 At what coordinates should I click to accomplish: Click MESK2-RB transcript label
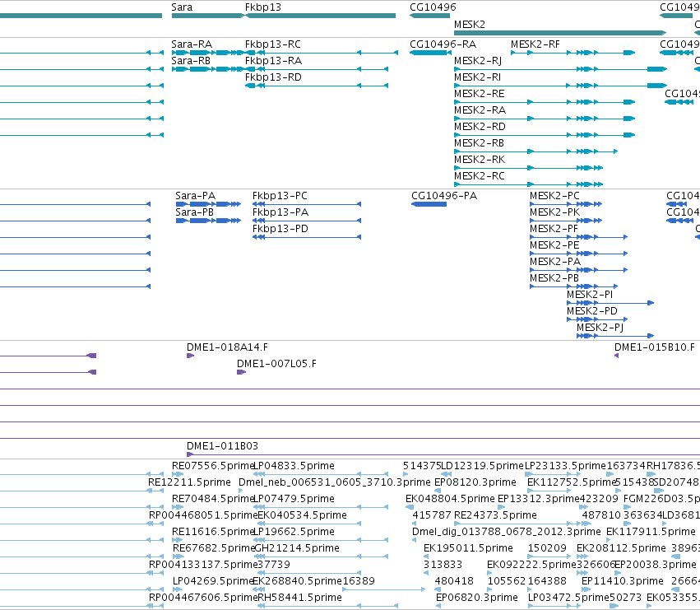479,143
